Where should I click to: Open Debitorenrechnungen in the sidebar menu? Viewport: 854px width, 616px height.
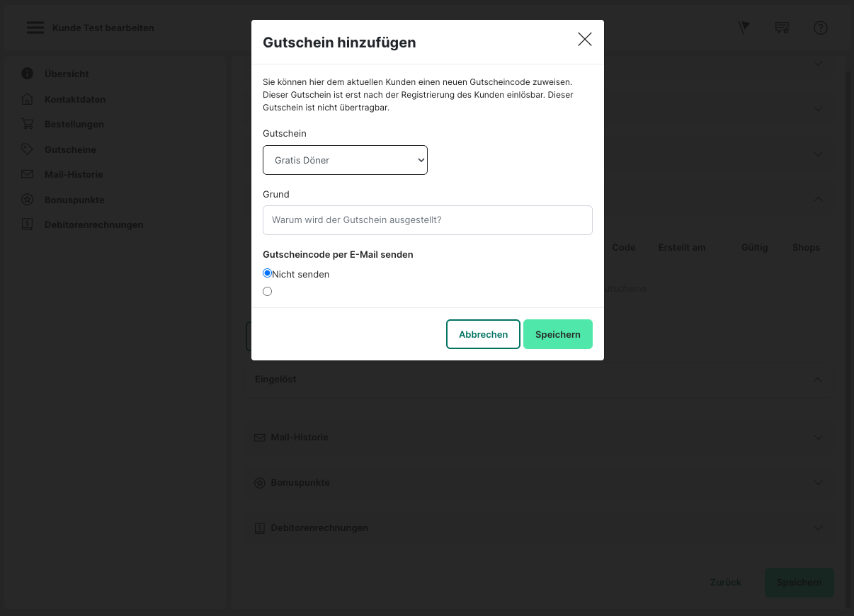point(93,224)
